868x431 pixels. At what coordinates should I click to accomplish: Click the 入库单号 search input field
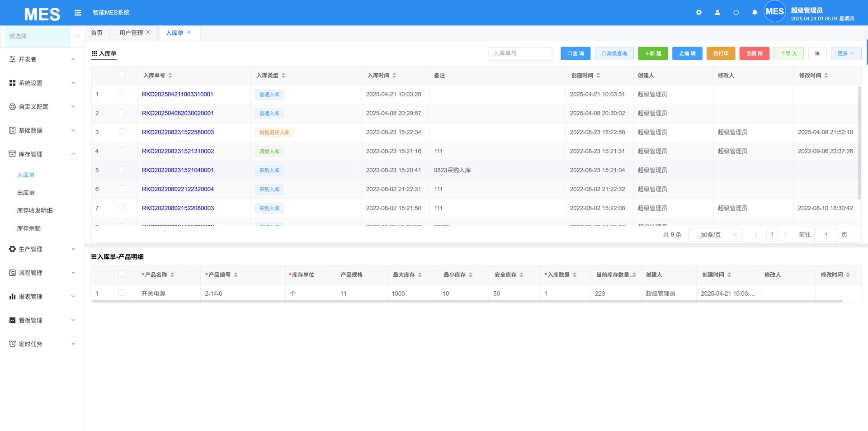point(520,53)
